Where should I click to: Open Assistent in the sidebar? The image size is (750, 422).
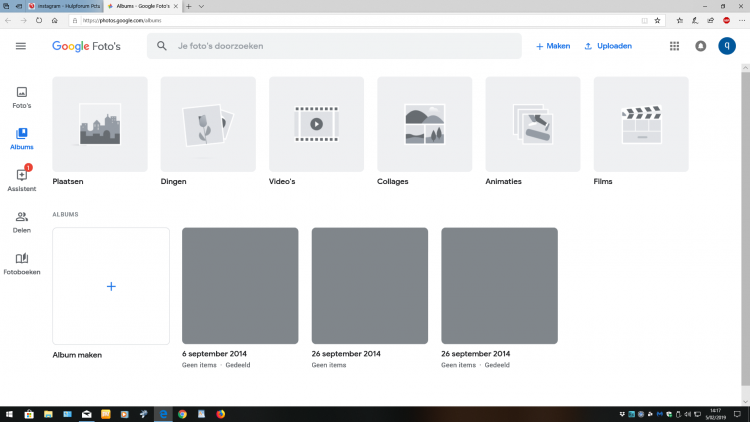pos(21,179)
